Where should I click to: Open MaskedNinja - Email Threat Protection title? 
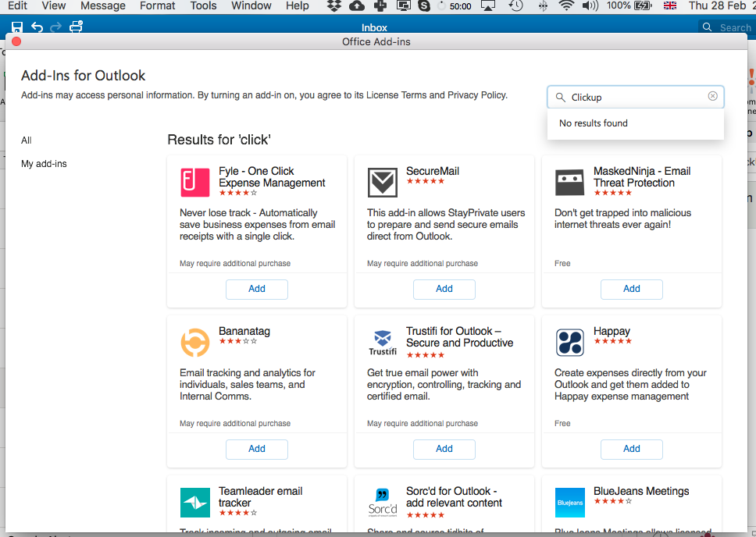[642, 177]
